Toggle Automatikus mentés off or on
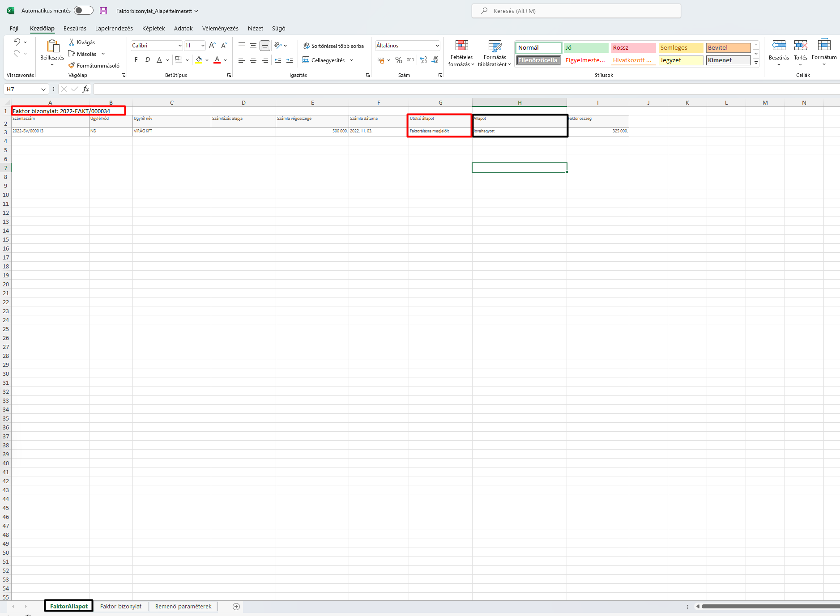Screen dimensions: 840x616 (x=83, y=10)
